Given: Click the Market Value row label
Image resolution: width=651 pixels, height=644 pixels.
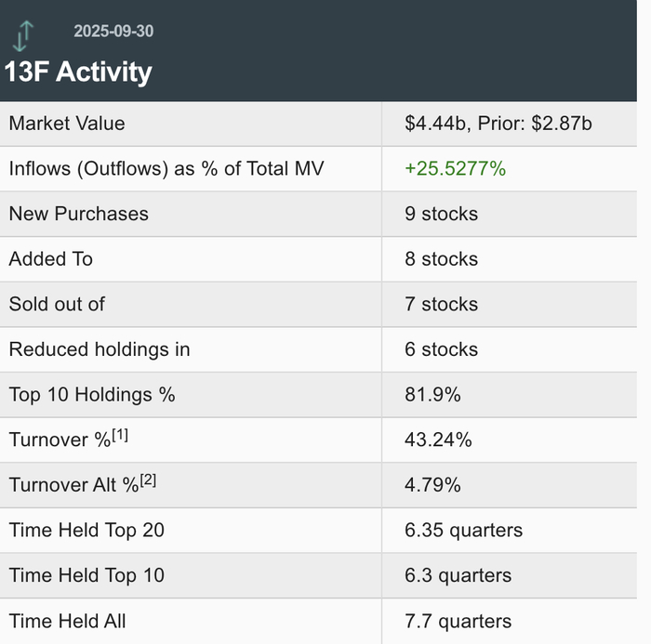Looking at the screenshot, I should pyautogui.click(x=67, y=124).
